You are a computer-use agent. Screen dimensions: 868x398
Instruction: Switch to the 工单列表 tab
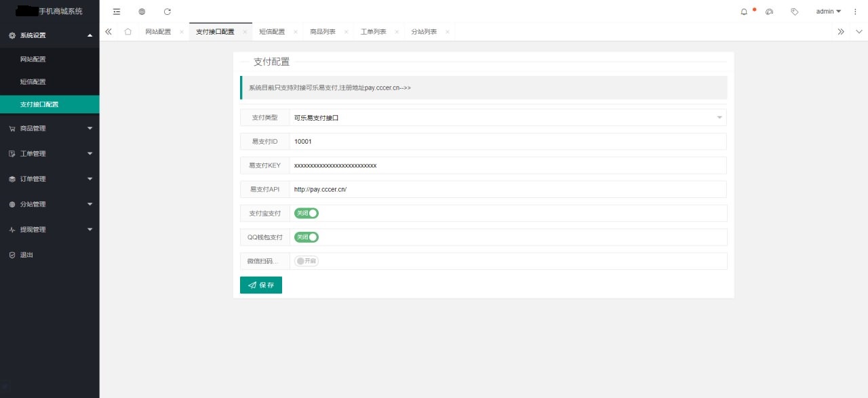(x=374, y=32)
